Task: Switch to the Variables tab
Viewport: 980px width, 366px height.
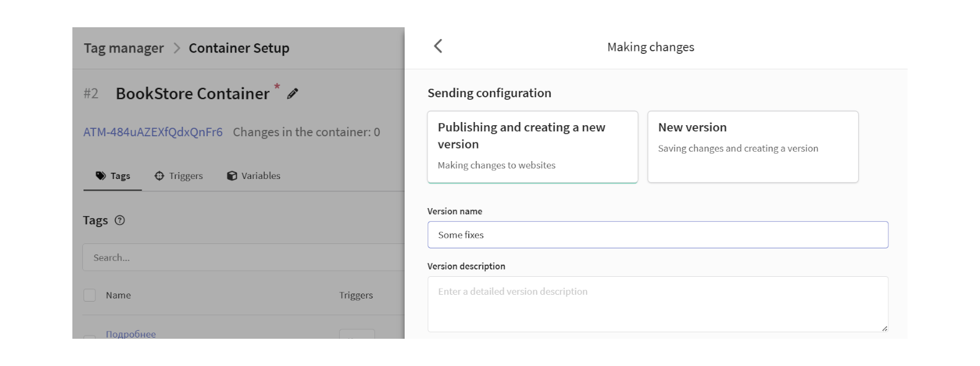Action: [254, 176]
